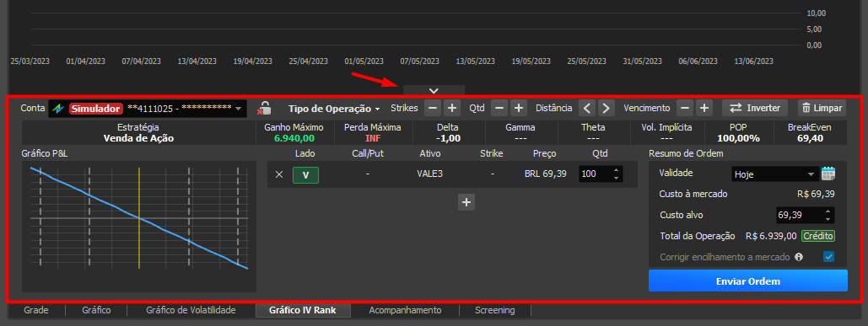868x326 pixels.
Task: Click the info icon beside Corrigir encilhamento
Action: pos(799,257)
